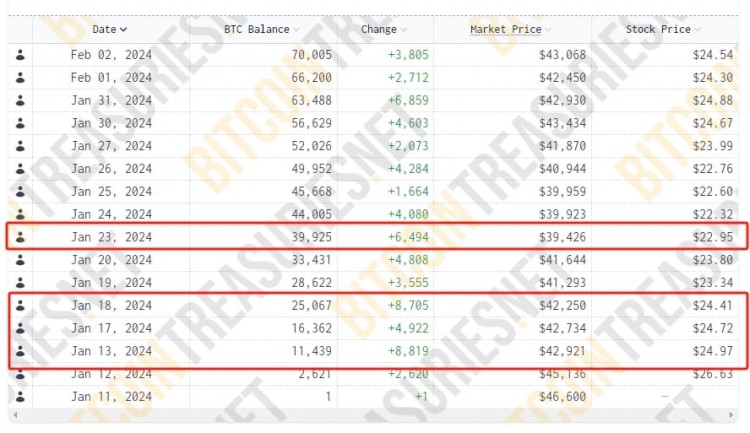This screenshot has width=750, height=433.
Task: Sort by Change column header
Action: click(384, 29)
